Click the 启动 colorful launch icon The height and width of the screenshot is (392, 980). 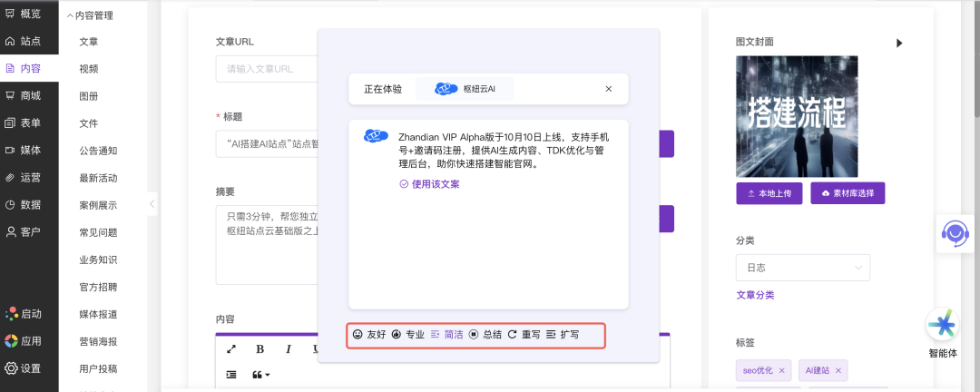[11, 314]
